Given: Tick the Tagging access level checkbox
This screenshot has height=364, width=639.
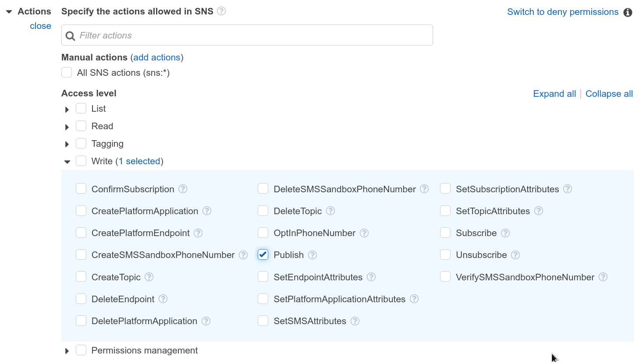Looking at the screenshot, I should point(81,143).
